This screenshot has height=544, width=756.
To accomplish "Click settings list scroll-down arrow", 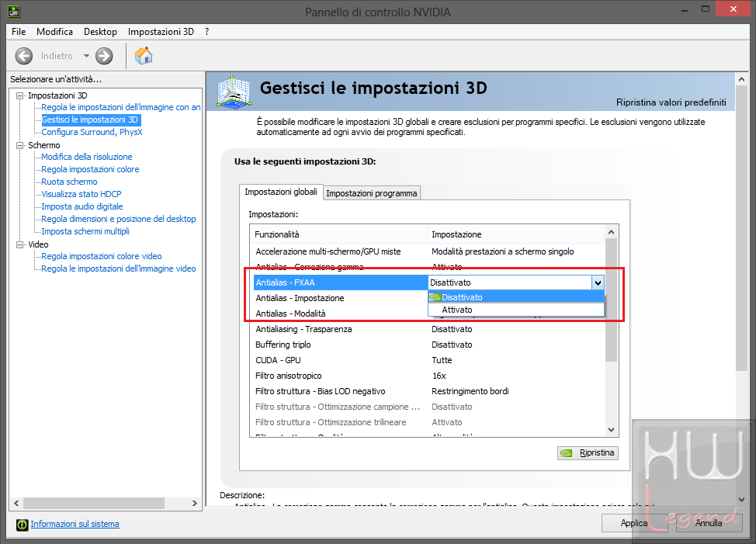I will pyautogui.click(x=612, y=430).
